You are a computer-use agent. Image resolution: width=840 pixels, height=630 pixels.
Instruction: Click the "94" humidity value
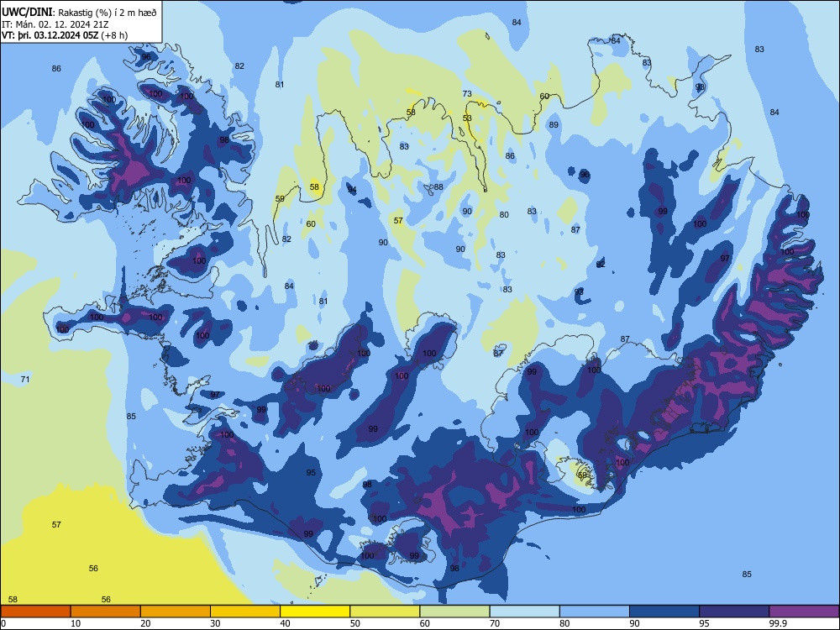click(x=352, y=190)
